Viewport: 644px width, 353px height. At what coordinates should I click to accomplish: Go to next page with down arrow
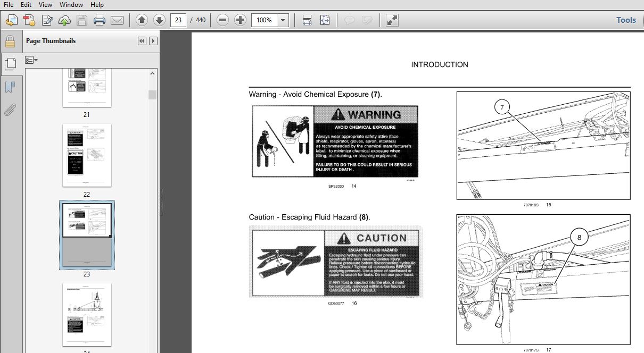(159, 20)
